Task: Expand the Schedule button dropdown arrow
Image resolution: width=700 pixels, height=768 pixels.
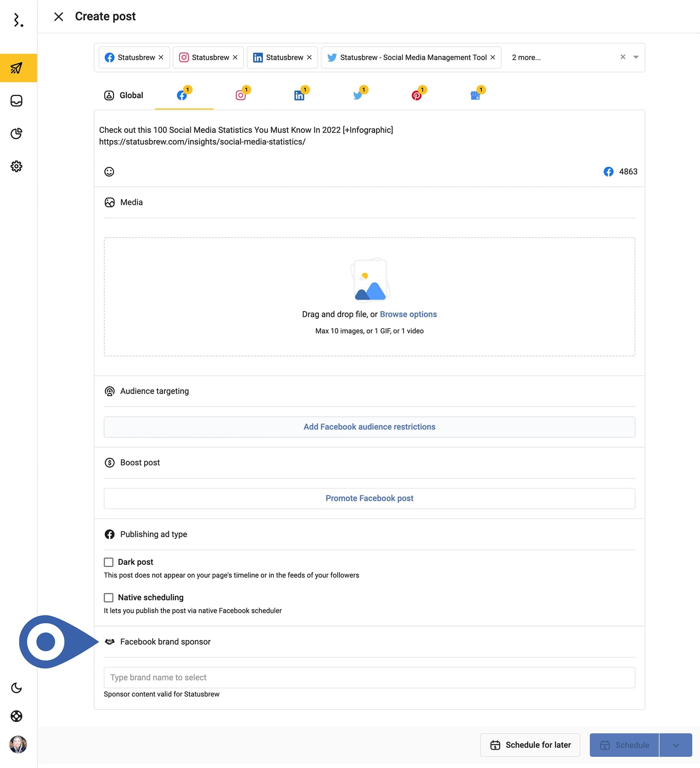Action: pos(676,745)
